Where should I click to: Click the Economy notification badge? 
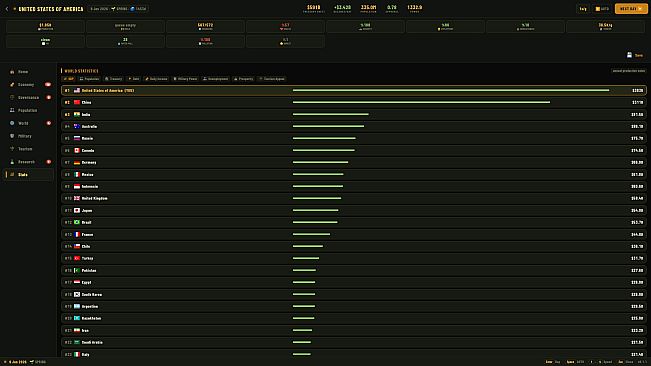(48, 85)
